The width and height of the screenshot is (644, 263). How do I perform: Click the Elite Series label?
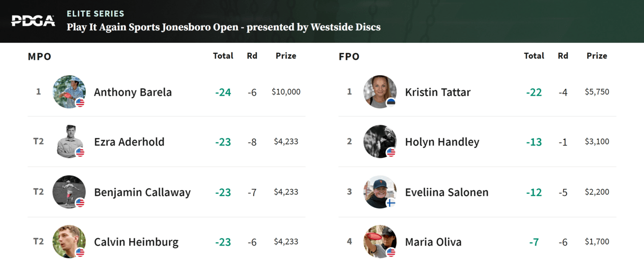click(96, 13)
